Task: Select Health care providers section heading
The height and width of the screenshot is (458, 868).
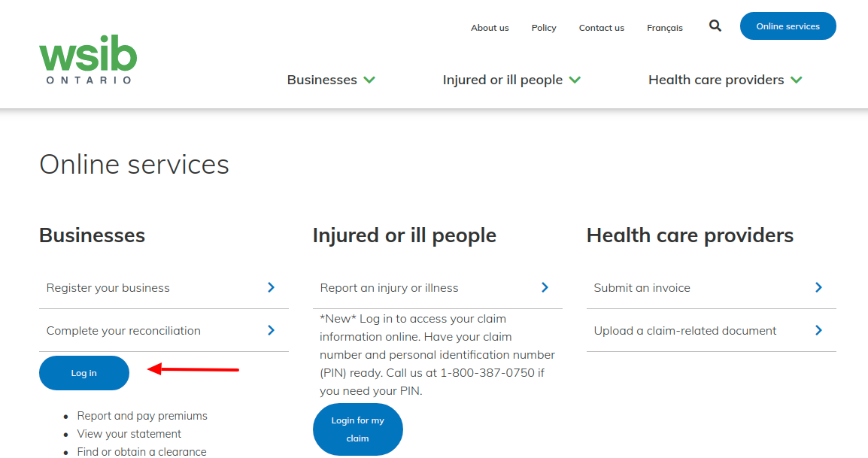Action: [690, 235]
